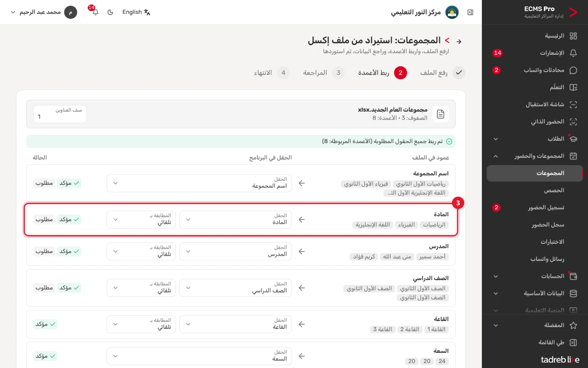This screenshot has height=368, width=588.
Task: Select step 4 الانتهاء
Action: coord(271,73)
